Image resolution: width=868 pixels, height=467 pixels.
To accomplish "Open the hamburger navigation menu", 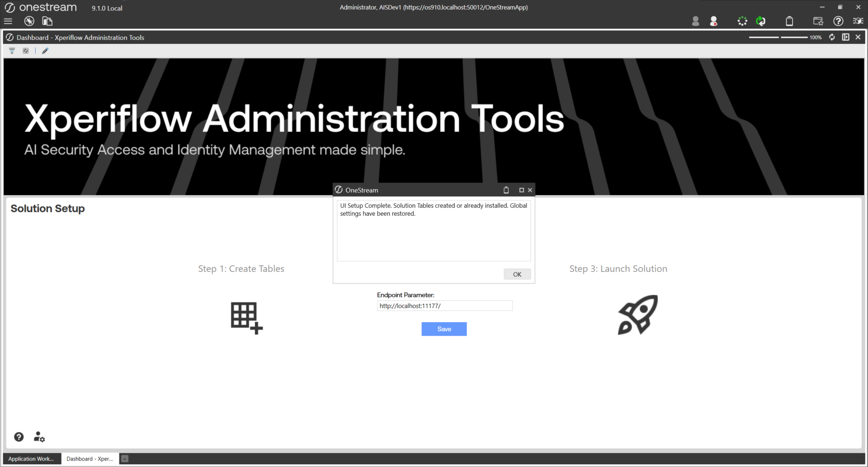I will [x=8, y=21].
